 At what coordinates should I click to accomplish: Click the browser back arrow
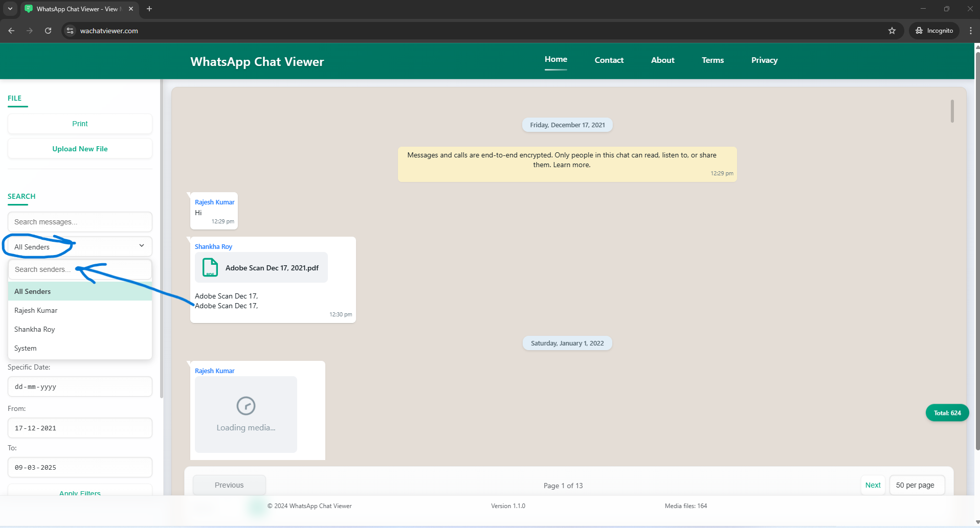click(11, 31)
